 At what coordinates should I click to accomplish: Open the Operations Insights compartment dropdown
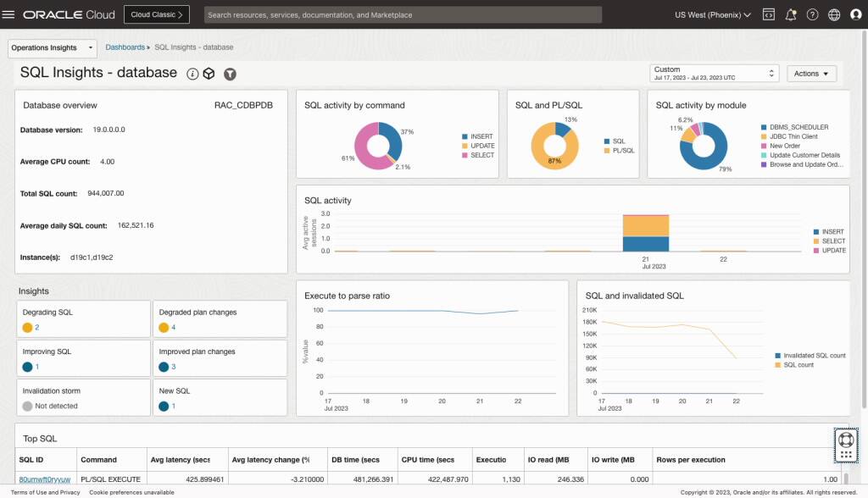(51, 47)
